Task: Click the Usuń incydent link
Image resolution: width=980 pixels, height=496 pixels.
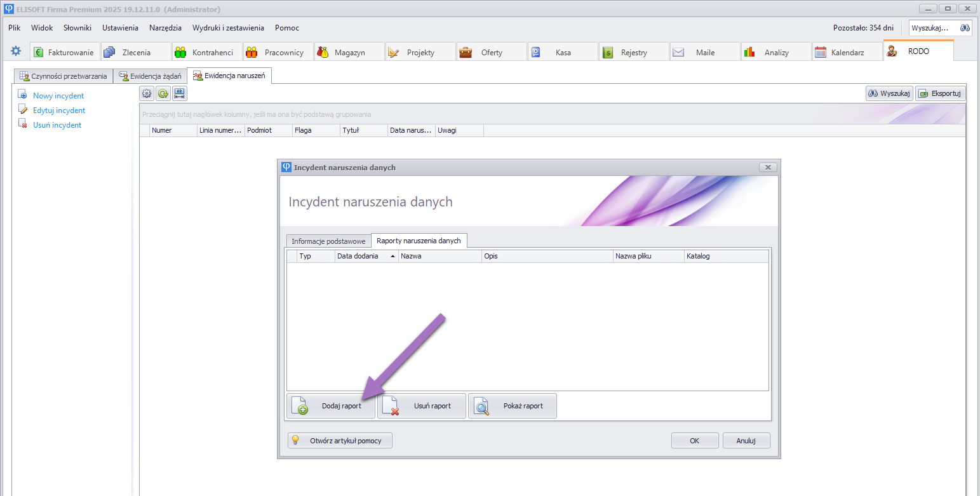Action: [x=57, y=125]
